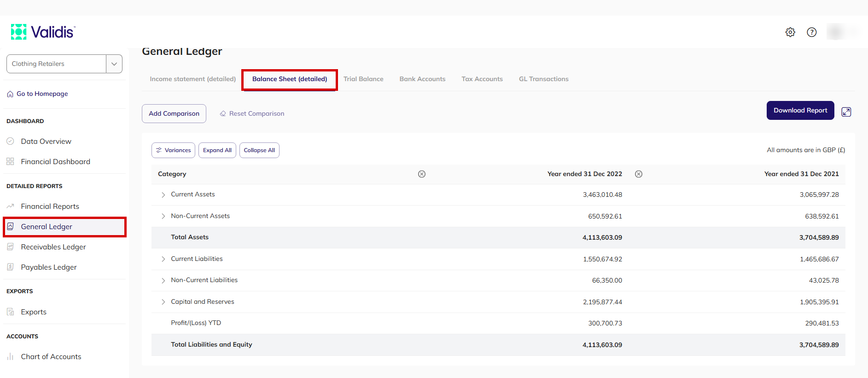The image size is (868, 378).
Task: Toggle the Variances button
Action: click(173, 150)
